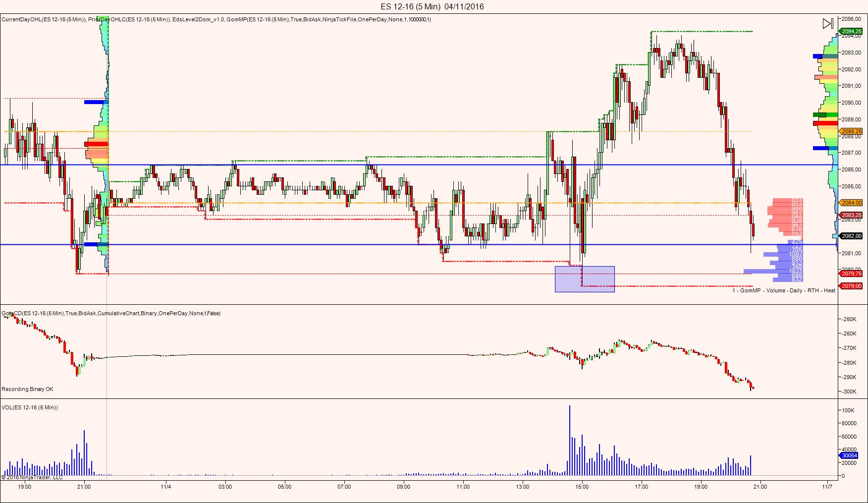
Task: Click the -250K cumulative delta axis label
Action: (x=849, y=319)
